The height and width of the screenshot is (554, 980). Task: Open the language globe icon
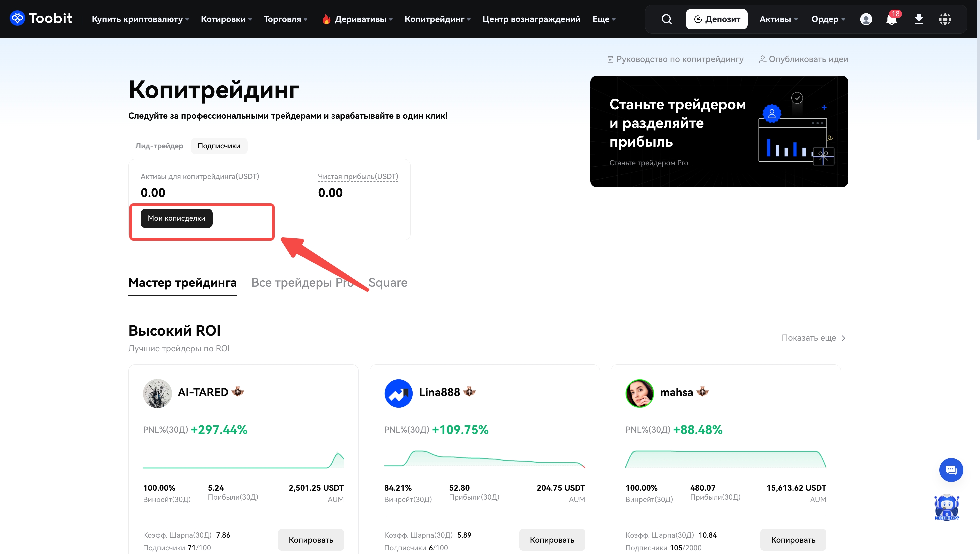point(945,19)
